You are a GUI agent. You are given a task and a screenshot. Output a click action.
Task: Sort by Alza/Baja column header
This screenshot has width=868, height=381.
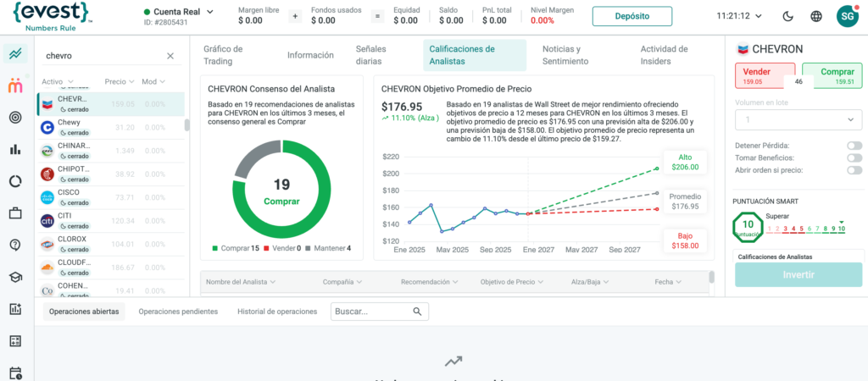(x=590, y=282)
